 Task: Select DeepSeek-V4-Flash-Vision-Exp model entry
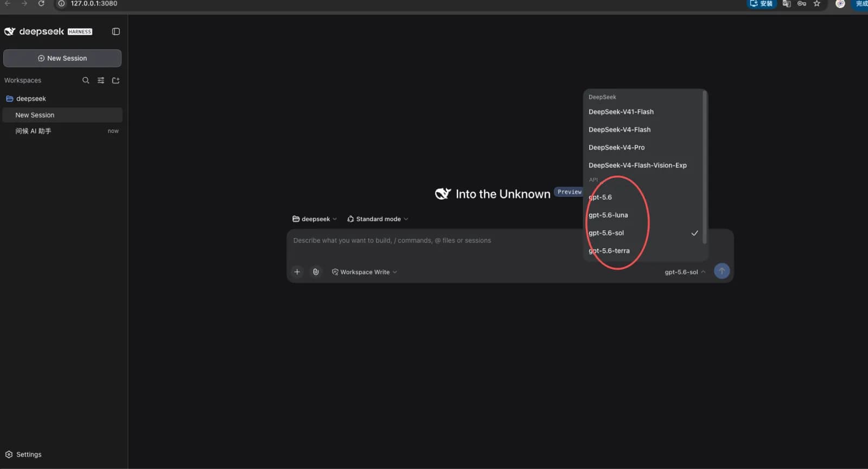[x=644, y=165]
